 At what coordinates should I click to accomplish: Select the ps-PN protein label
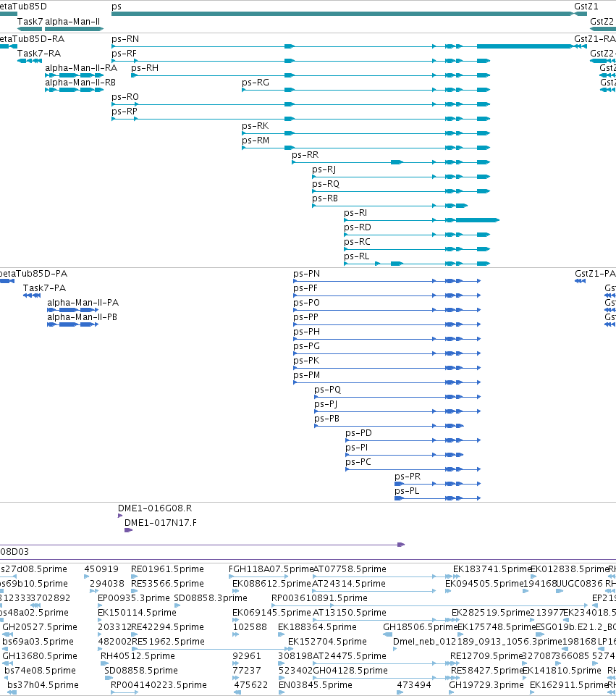click(306, 274)
